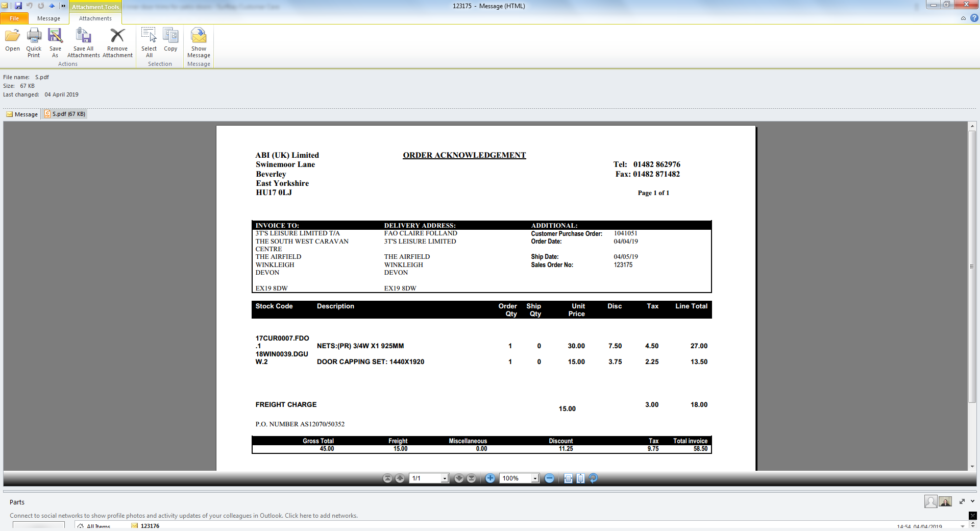The width and height of the screenshot is (980, 531).
Task: Zoom out with the blue minus button
Action: (549, 478)
